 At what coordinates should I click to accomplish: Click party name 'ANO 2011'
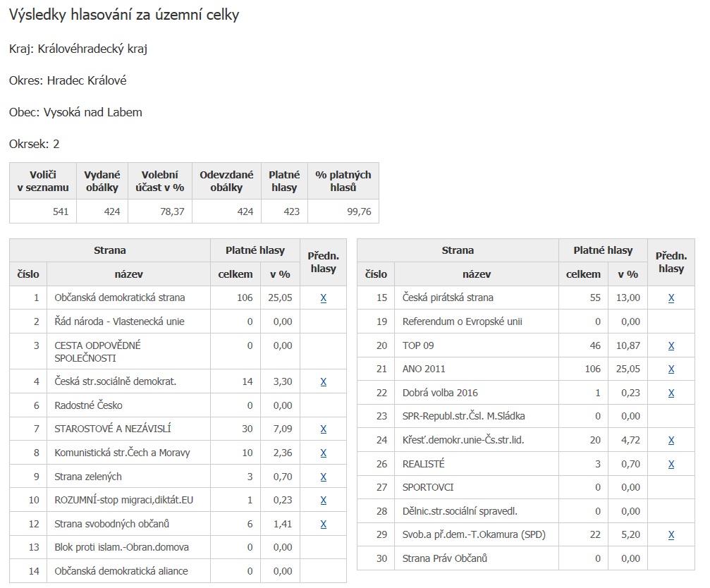coord(424,369)
